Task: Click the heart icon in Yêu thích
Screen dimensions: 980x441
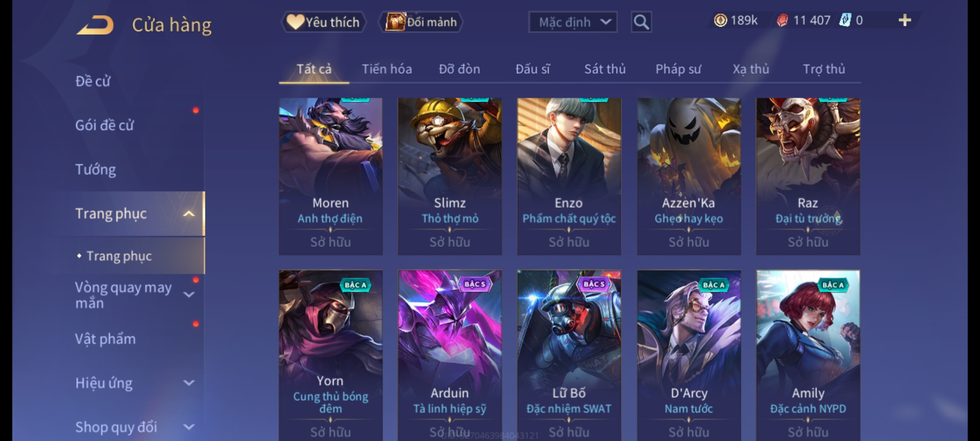Action: coord(295,22)
